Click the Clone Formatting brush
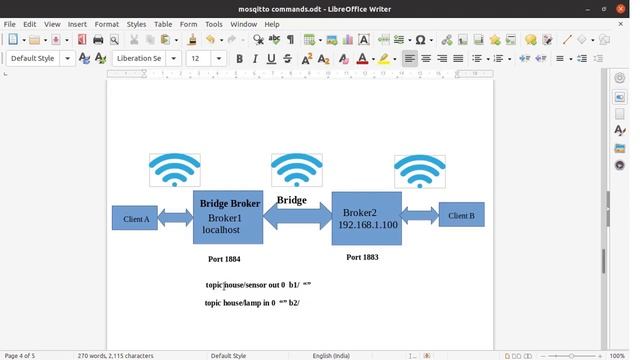The width and height of the screenshot is (640, 360). [192, 40]
